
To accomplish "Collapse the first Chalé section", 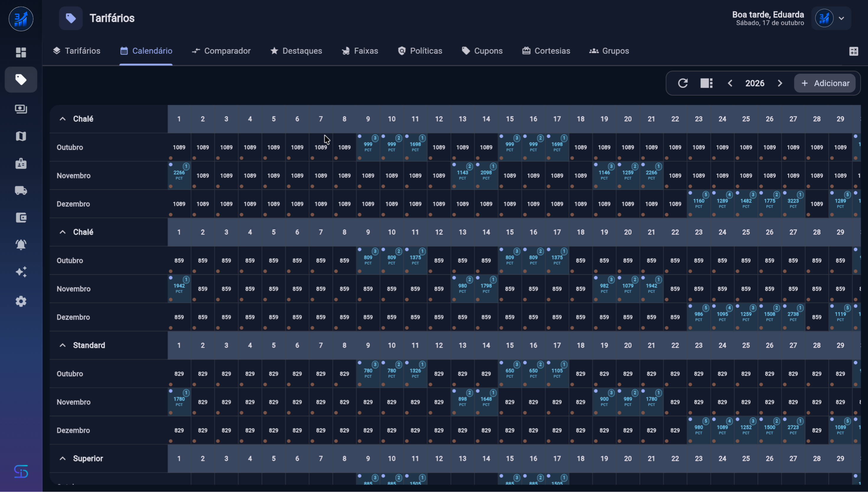I will tap(63, 119).
